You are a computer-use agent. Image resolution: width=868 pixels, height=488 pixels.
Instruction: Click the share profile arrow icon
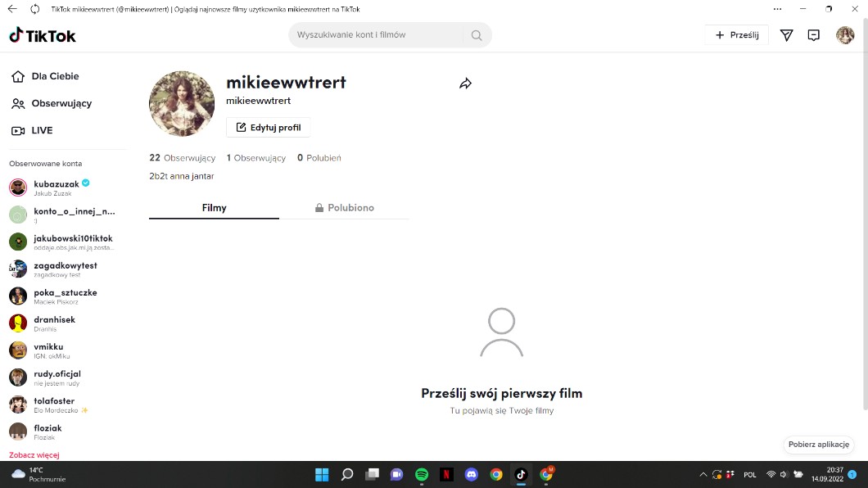(x=465, y=84)
